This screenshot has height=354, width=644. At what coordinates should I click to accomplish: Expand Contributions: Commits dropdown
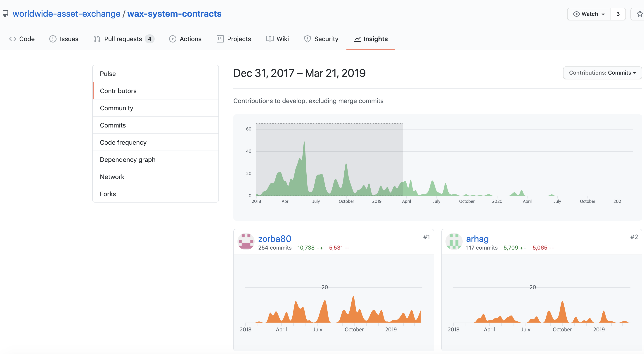602,73
